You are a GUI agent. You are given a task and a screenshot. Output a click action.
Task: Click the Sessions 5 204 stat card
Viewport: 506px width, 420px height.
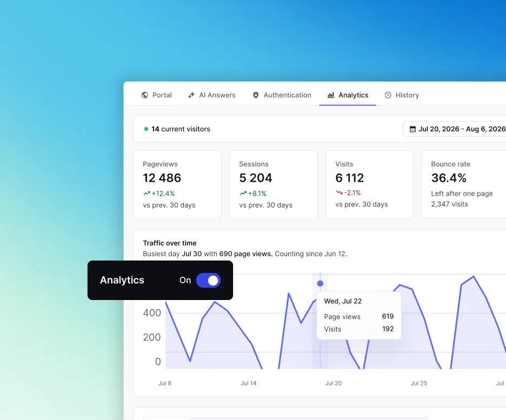tap(274, 185)
